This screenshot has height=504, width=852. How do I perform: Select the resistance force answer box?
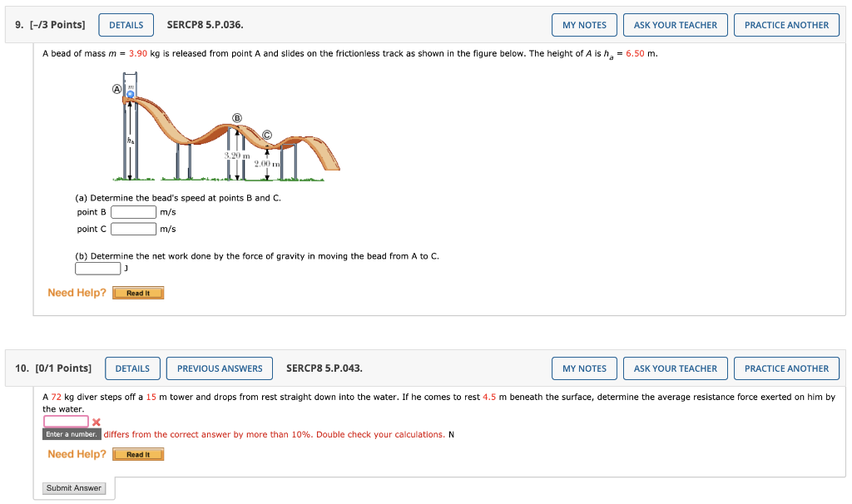65,421
